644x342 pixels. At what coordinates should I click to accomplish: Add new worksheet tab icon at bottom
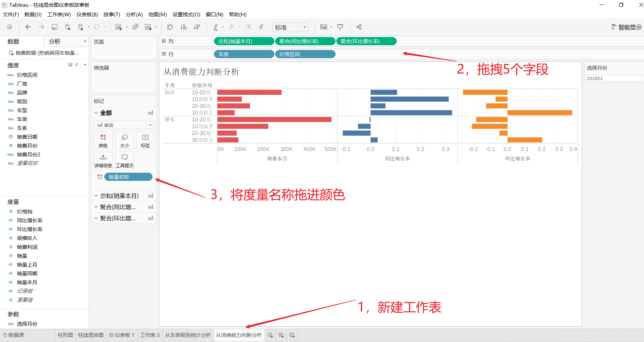270,335
